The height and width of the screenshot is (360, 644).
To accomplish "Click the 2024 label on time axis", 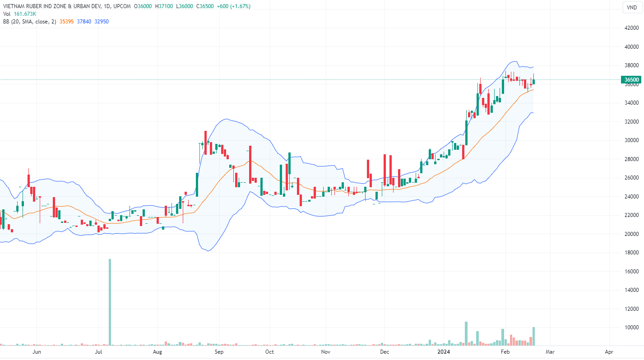I will pyautogui.click(x=444, y=351).
